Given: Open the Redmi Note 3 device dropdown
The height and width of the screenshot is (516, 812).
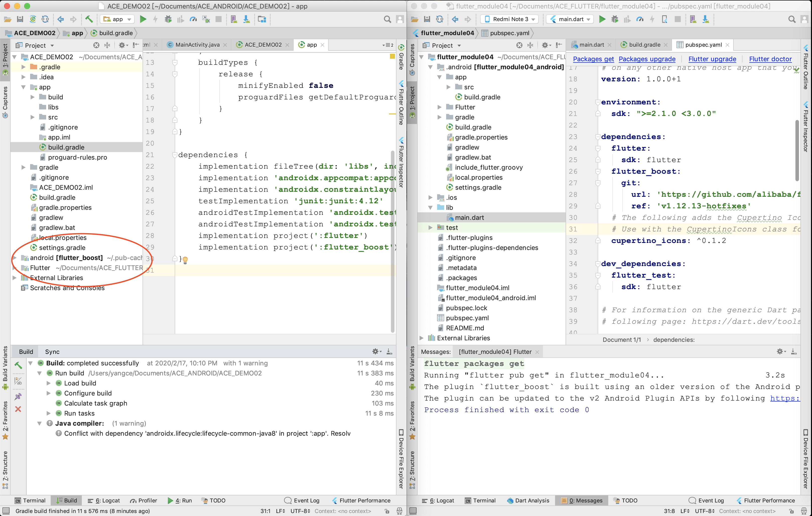Looking at the screenshot, I should 510,19.
